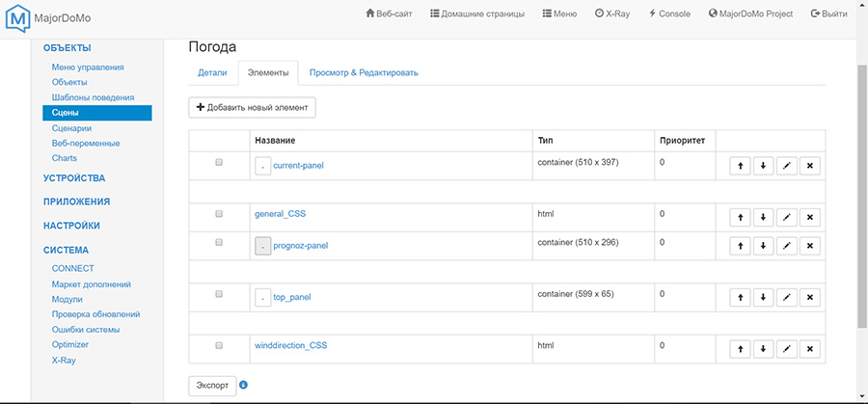This screenshot has width=868, height=404.
Task: Tick the current-panel row checkbox
Action: pos(219,162)
